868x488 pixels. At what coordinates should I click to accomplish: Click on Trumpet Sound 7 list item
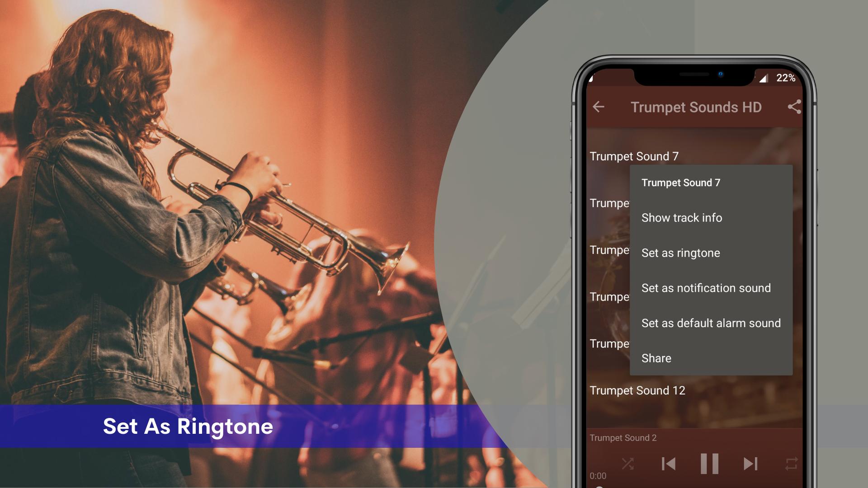pyautogui.click(x=634, y=155)
